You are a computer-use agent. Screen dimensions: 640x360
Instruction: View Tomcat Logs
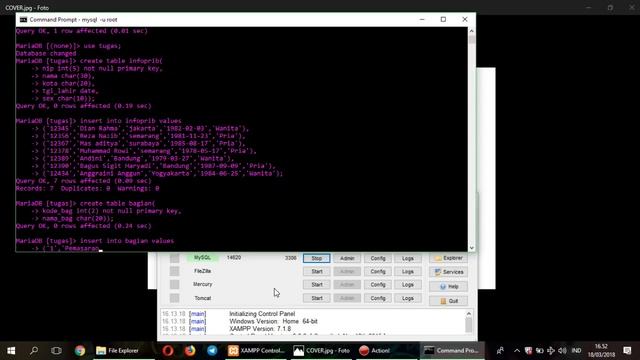pos(408,298)
